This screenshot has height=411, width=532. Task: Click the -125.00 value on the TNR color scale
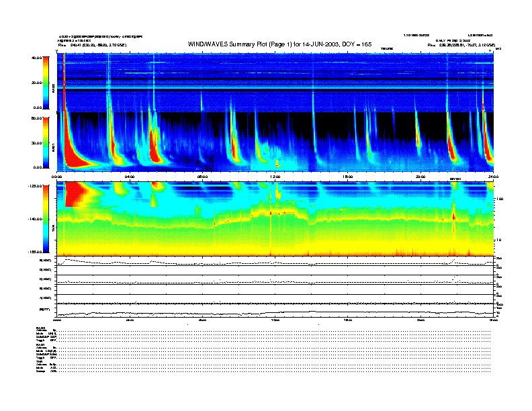35,186
